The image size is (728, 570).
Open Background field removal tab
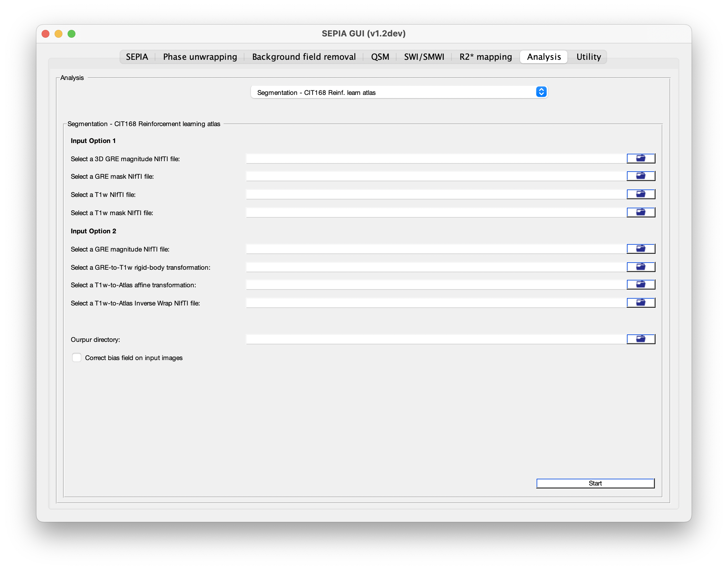pos(304,57)
